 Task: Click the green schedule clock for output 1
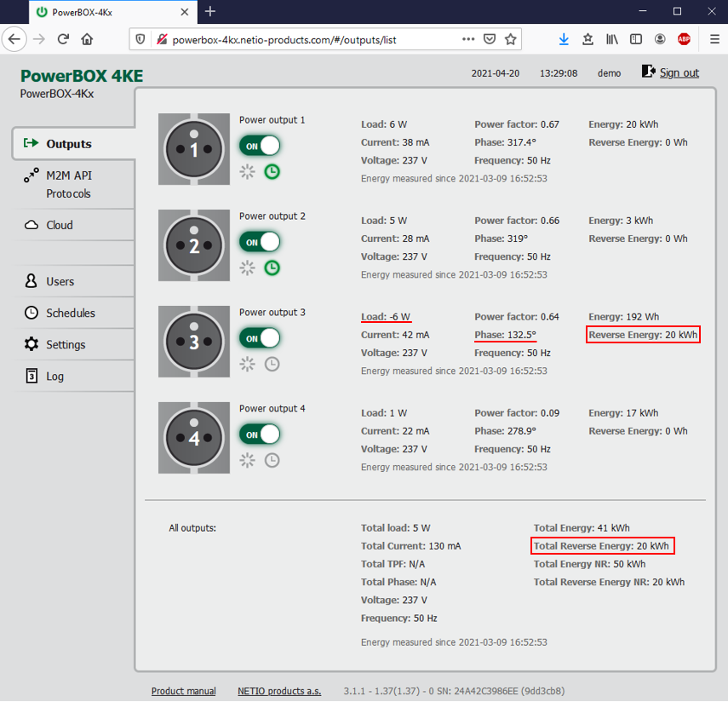pos(272,172)
